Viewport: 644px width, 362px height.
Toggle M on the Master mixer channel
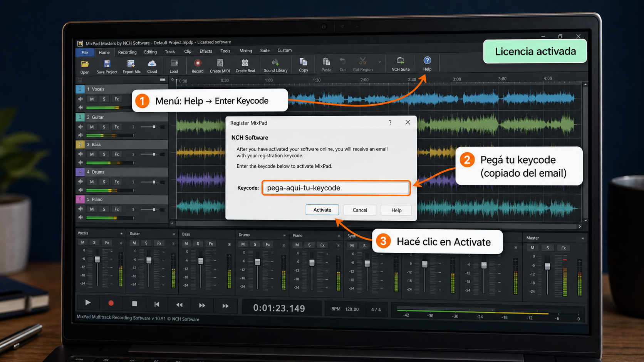[x=532, y=248]
